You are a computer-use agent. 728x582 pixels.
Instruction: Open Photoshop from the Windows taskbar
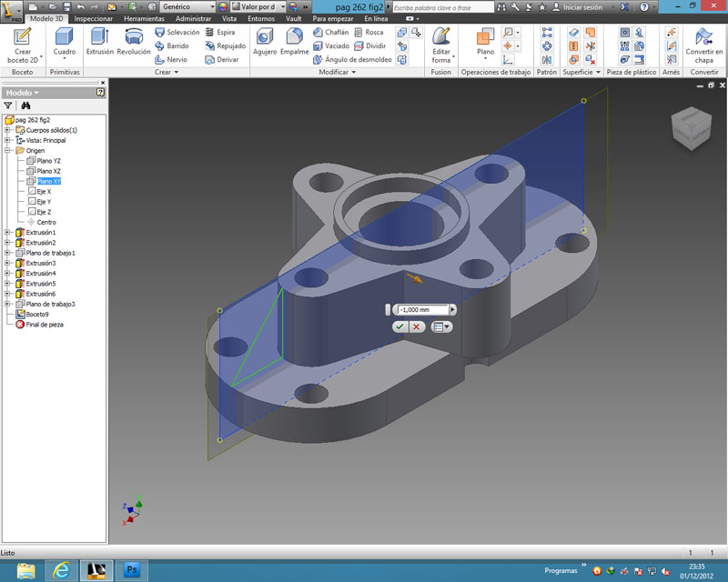coord(131,570)
